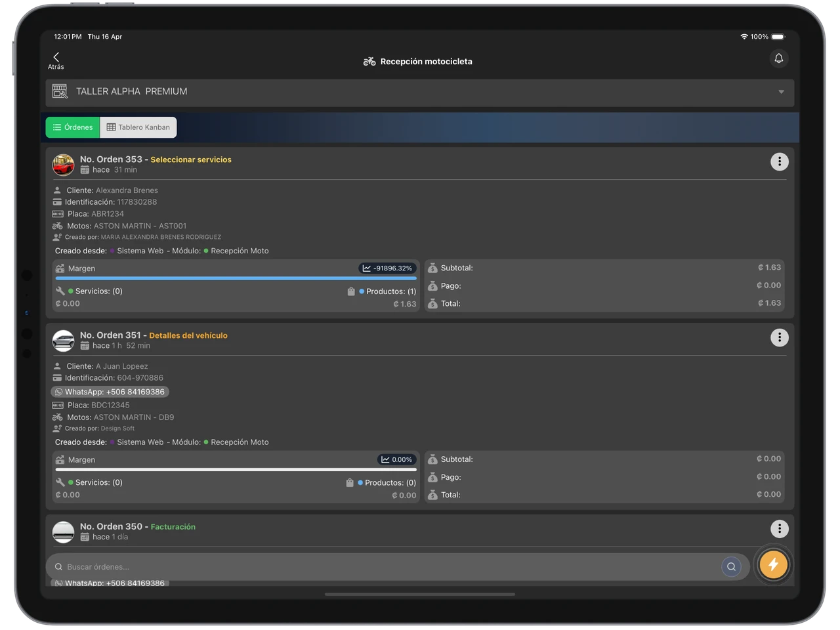Open the Detalles del vehículo status link
The image size is (840, 630).
(x=188, y=335)
